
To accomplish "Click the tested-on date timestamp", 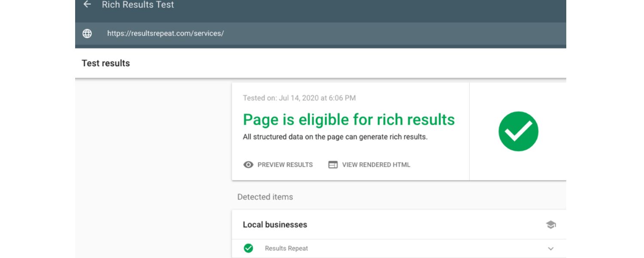I will coord(299,98).
